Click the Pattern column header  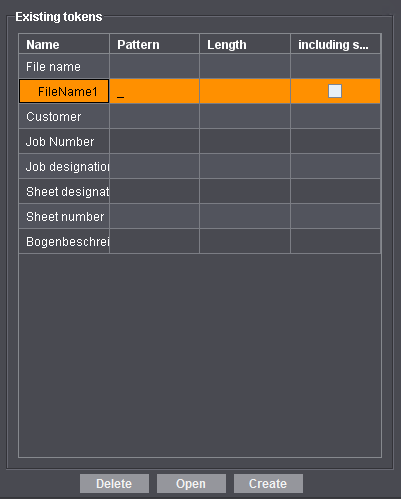click(155, 44)
